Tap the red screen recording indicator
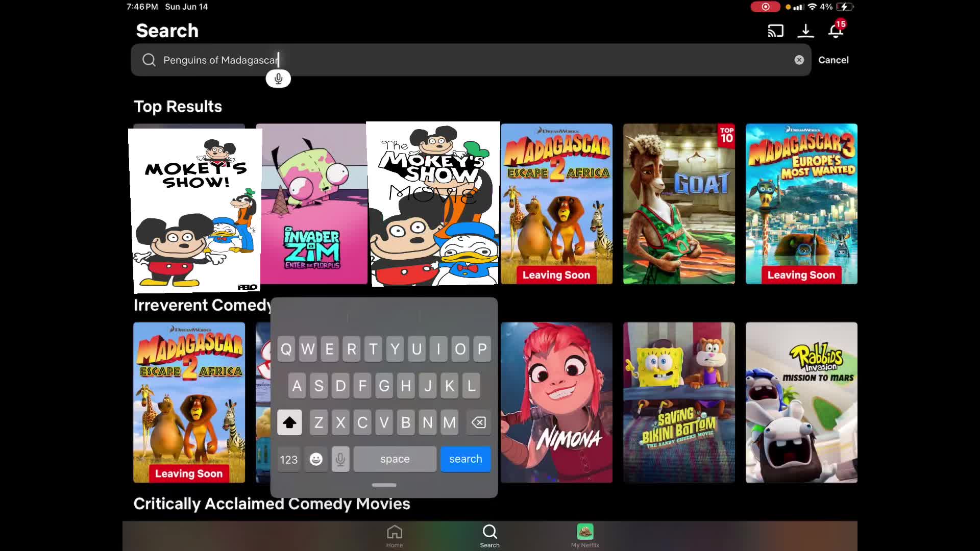The image size is (980, 551). tap(765, 7)
